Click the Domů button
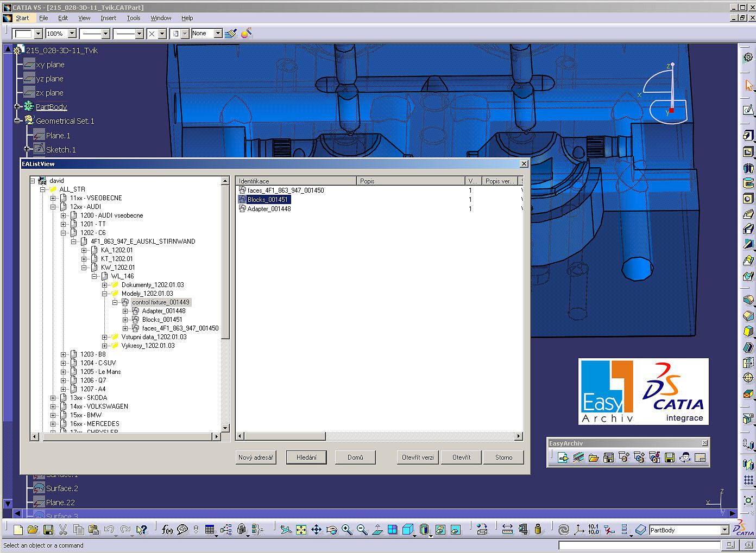The image size is (756, 553). pos(355,457)
